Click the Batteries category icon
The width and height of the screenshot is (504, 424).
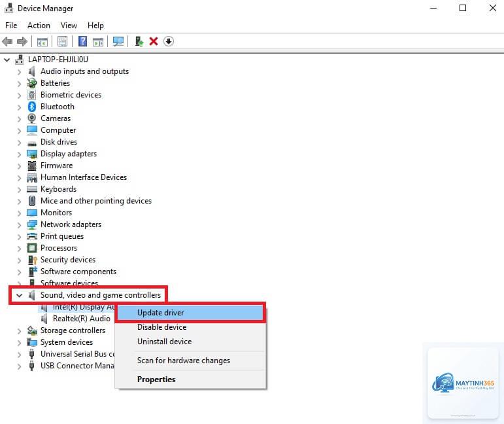pyautogui.click(x=32, y=83)
